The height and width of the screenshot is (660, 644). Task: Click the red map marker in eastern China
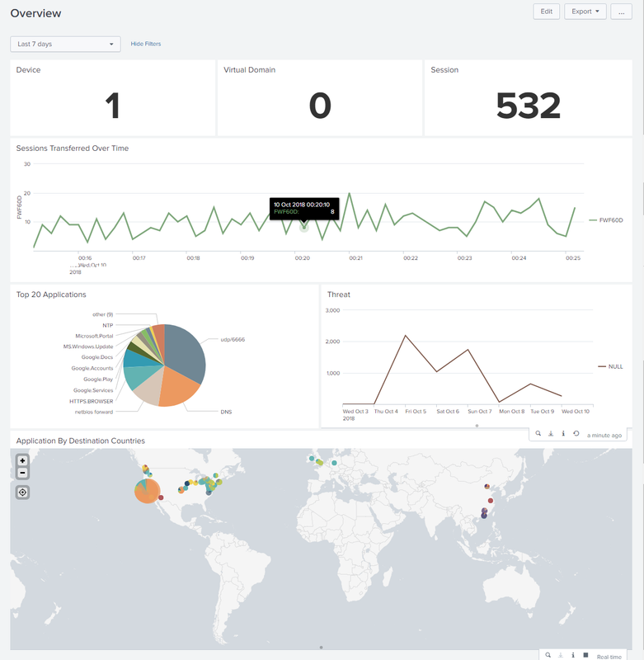491,501
